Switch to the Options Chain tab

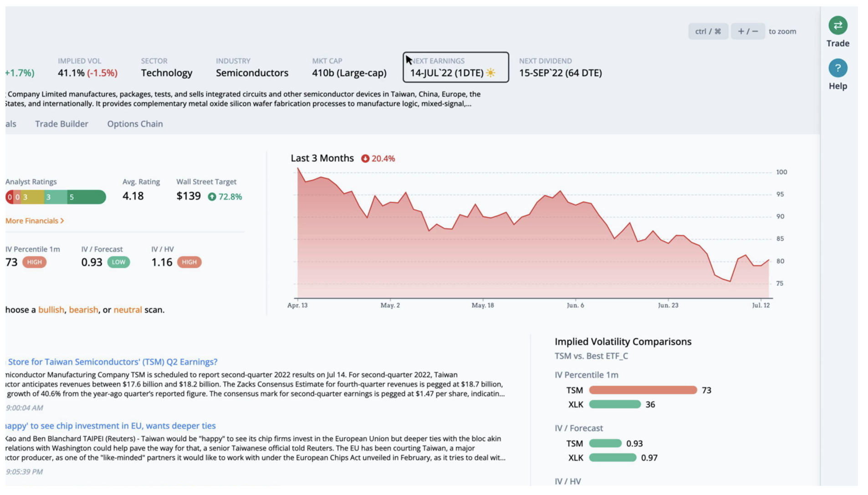pyautogui.click(x=135, y=124)
